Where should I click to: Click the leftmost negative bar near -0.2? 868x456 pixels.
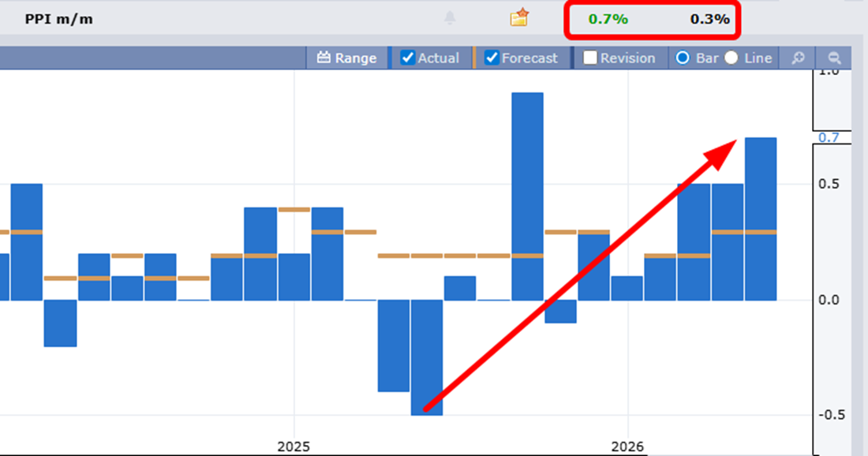(x=60, y=323)
